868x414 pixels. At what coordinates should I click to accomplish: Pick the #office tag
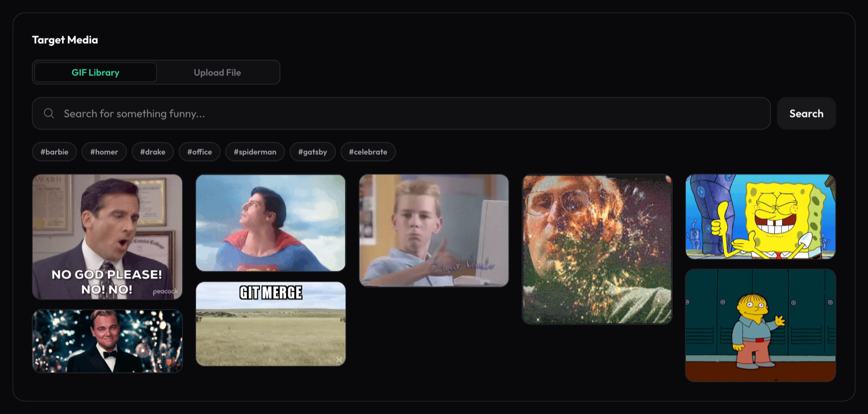coord(200,152)
